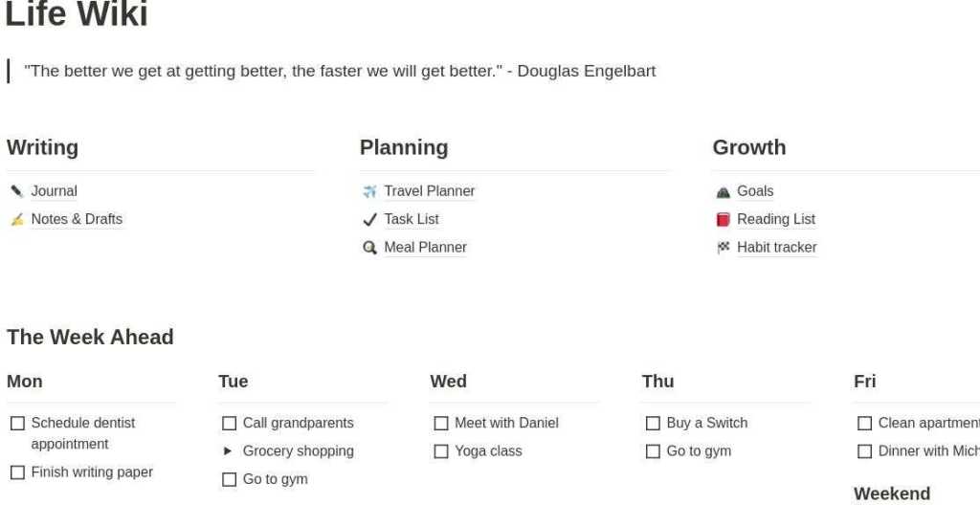Open the Reading List page
Image resolution: width=980 pixels, height=505 pixels.
775,219
